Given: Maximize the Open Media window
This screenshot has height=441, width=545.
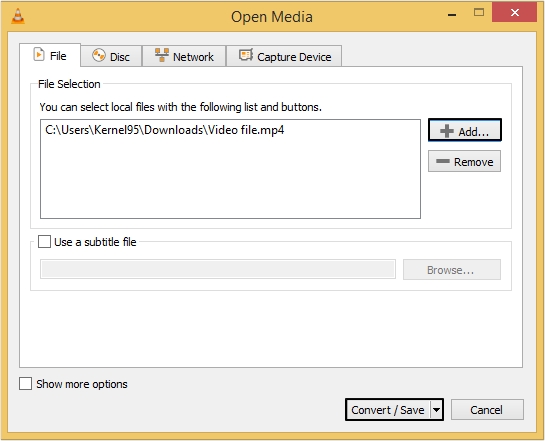Looking at the screenshot, I should (x=479, y=13).
